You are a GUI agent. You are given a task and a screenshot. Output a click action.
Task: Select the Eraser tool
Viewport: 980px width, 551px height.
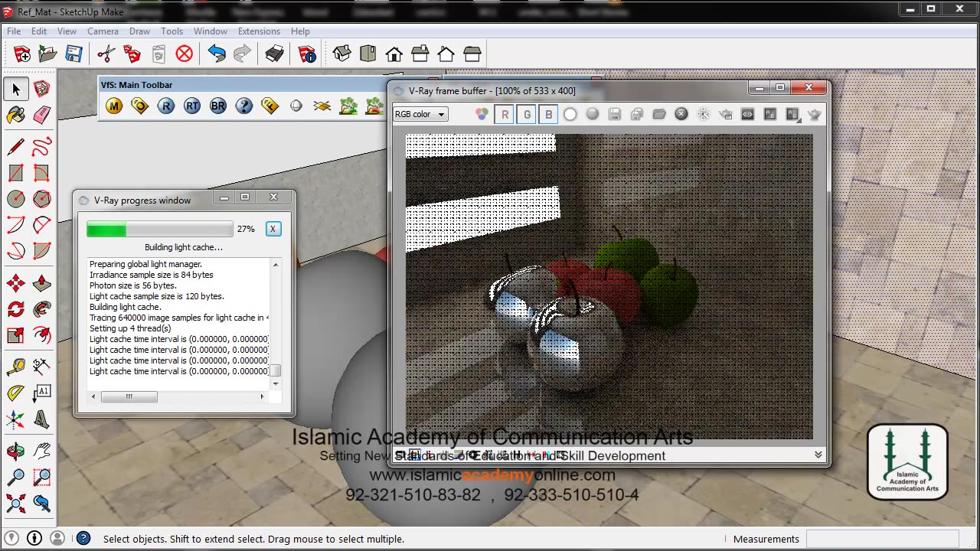[x=42, y=115]
